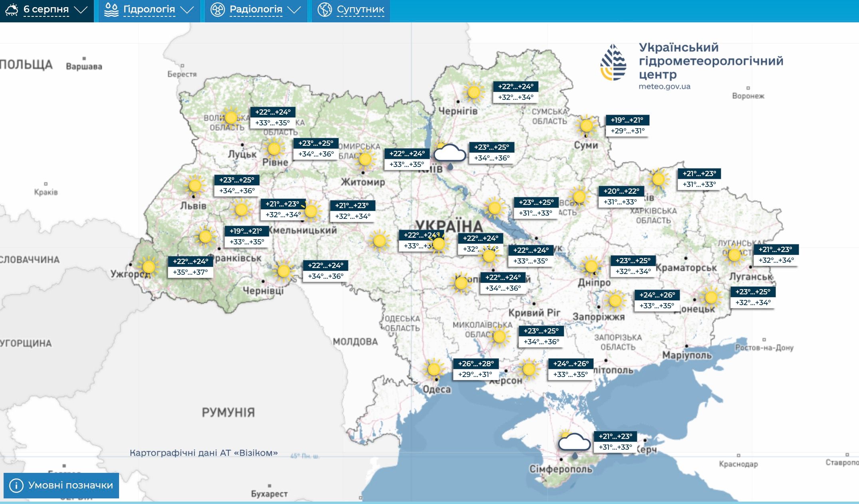Open the Радіологія menu tab
Image resolution: width=859 pixels, height=504 pixels.
click(x=256, y=11)
